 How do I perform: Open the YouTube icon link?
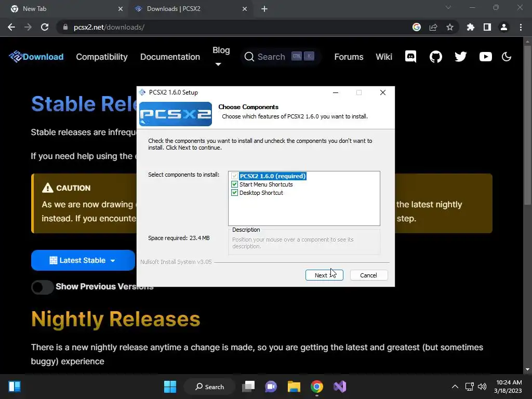tap(486, 57)
